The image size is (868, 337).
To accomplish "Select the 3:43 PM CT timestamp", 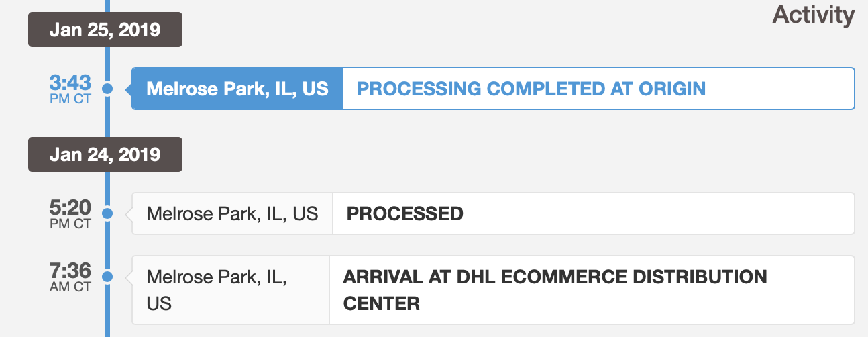I will point(70,89).
